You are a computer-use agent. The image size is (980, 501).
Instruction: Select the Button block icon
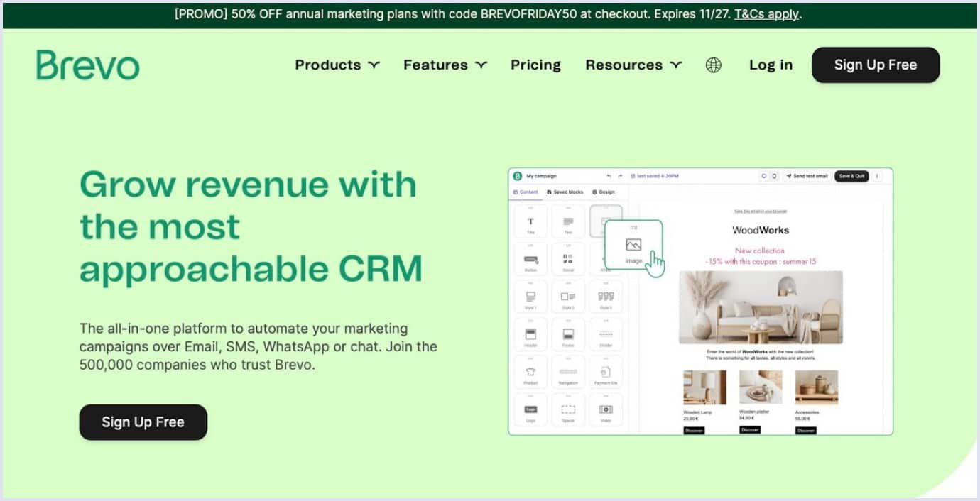530,260
